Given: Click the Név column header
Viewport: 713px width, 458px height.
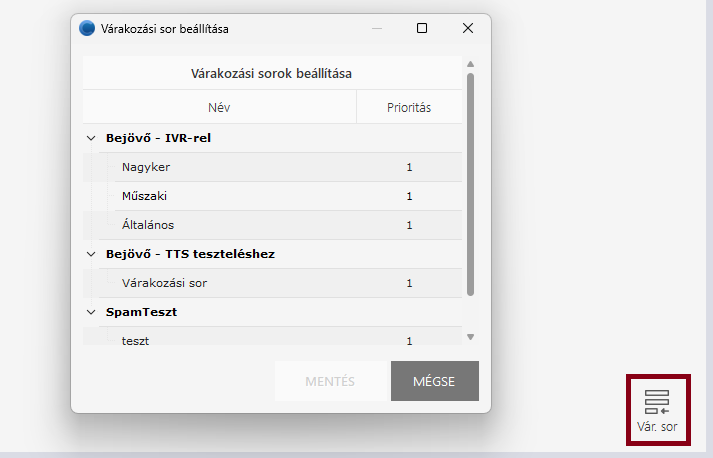Looking at the screenshot, I should pyautogui.click(x=219, y=107).
